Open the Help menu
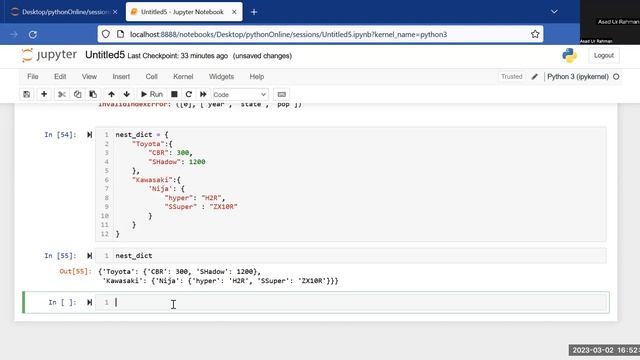Viewport: 640px width, 360px height. pos(257,76)
